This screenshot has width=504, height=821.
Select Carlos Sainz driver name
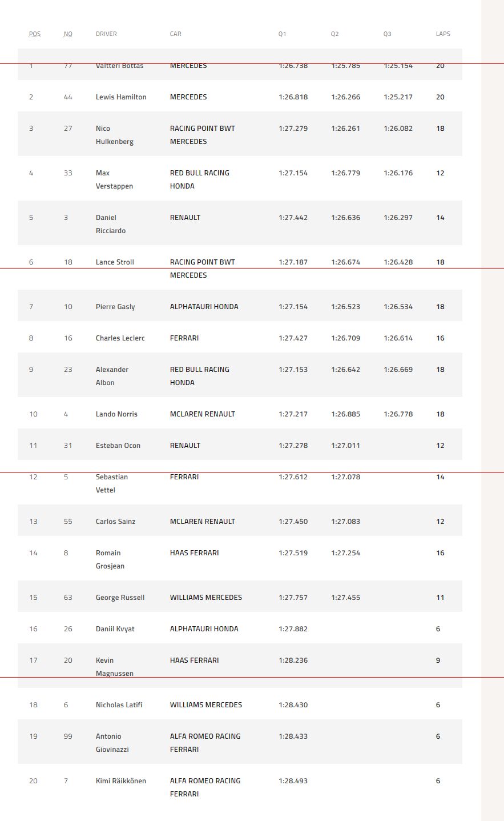click(116, 522)
